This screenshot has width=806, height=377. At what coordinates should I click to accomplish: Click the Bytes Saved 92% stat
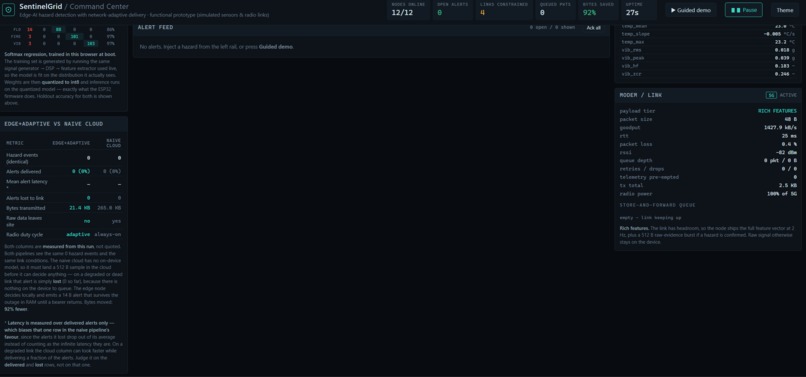[x=598, y=10]
